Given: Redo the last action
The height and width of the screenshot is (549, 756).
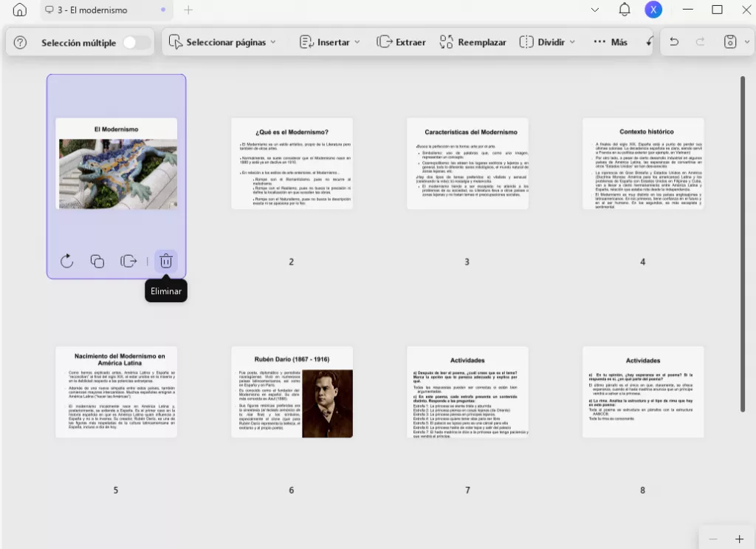Looking at the screenshot, I should point(700,42).
